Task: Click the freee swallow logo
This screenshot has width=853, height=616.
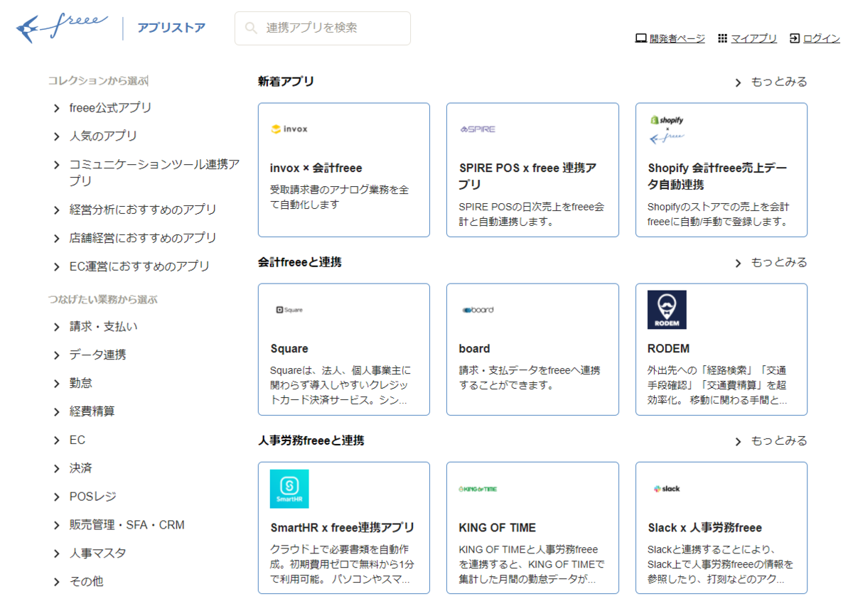Action: pos(62,28)
